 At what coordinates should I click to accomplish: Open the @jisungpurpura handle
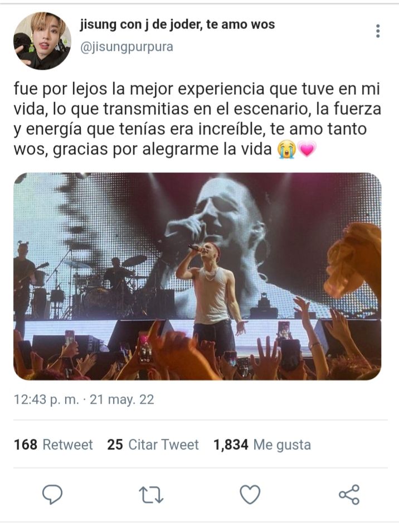point(126,47)
